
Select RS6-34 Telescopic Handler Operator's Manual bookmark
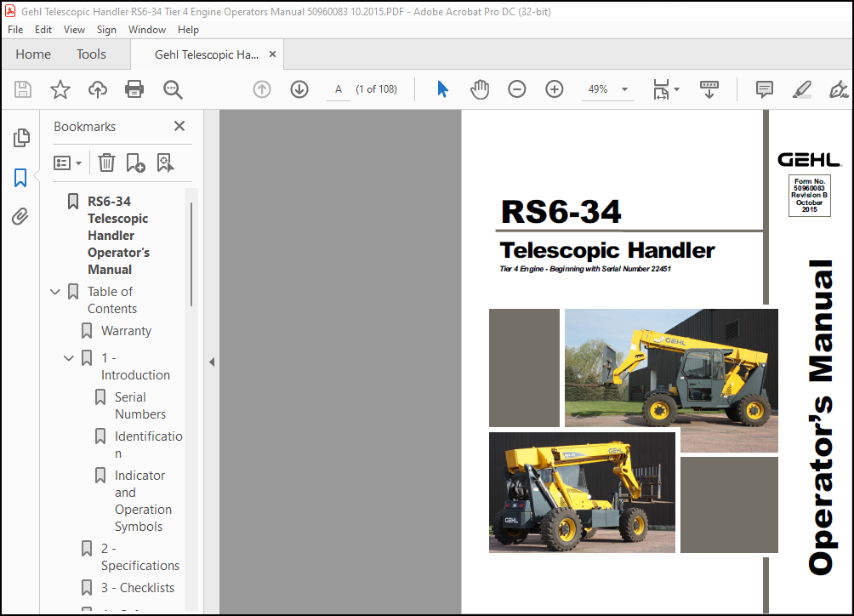(119, 236)
